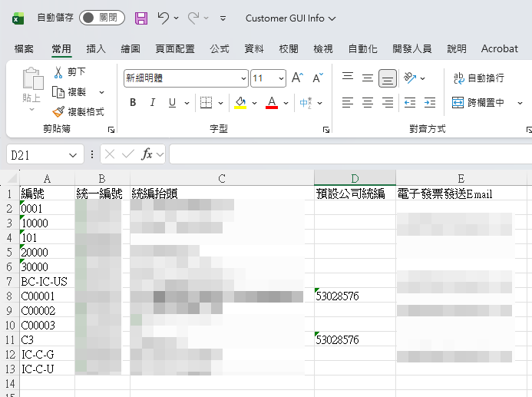Open the 自動化 tab

(x=362, y=49)
